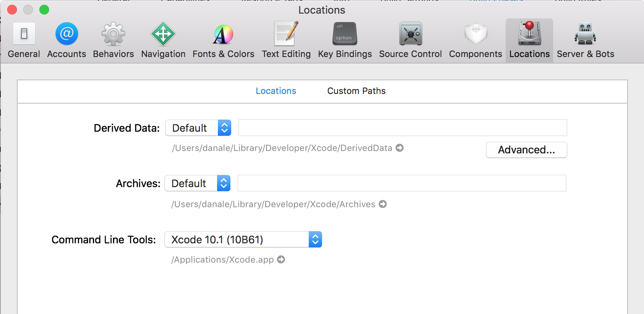This screenshot has height=314, width=644.
Task: Switch to the Custom Paths tab
Action: tap(356, 91)
